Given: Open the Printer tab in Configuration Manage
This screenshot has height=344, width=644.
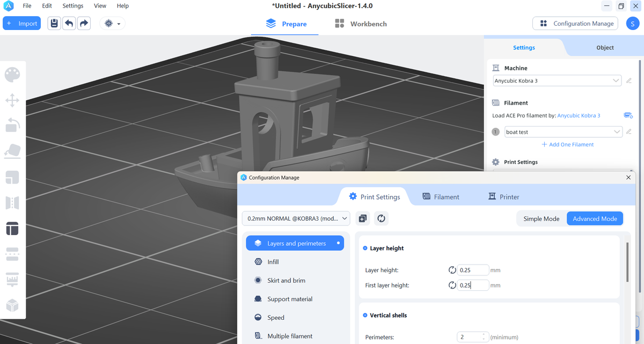Looking at the screenshot, I should 503,197.
